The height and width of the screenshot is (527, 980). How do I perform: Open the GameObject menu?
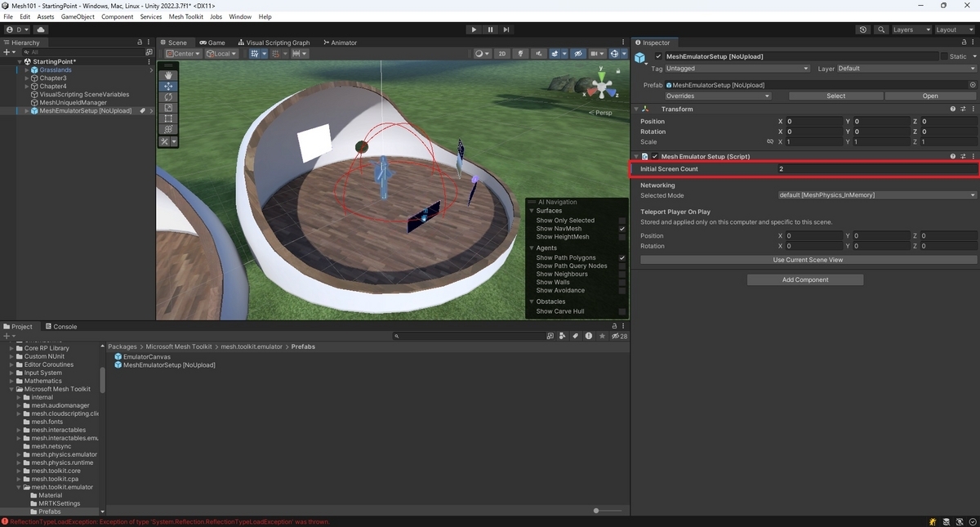coord(78,16)
